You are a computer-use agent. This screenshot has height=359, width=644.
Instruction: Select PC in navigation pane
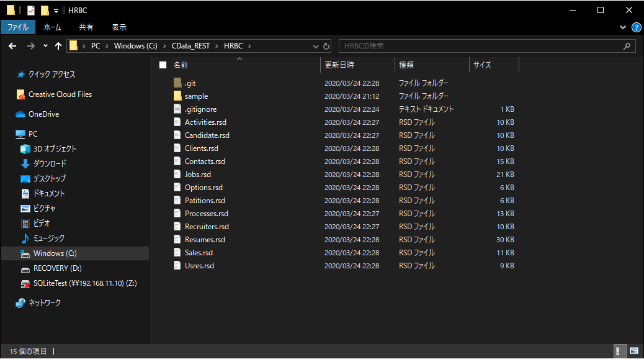[33, 134]
